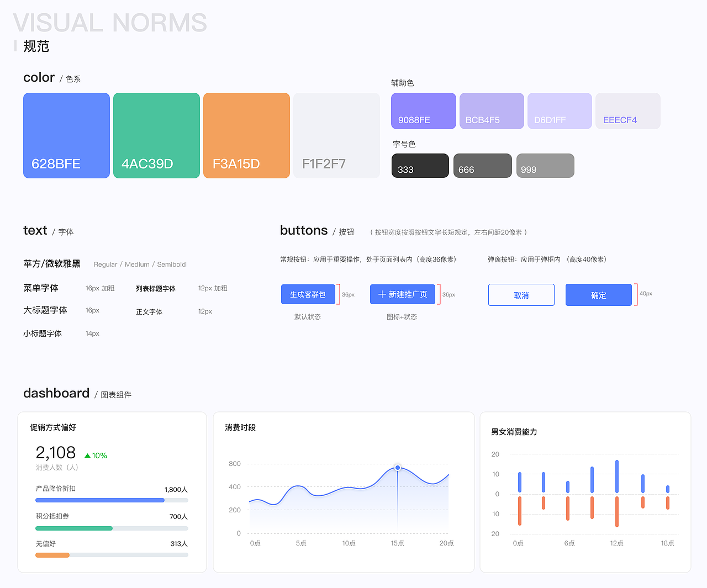The height and width of the screenshot is (588, 707).
Task: Click the highlighted data point at 15点
Action: pyautogui.click(x=397, y=467)
